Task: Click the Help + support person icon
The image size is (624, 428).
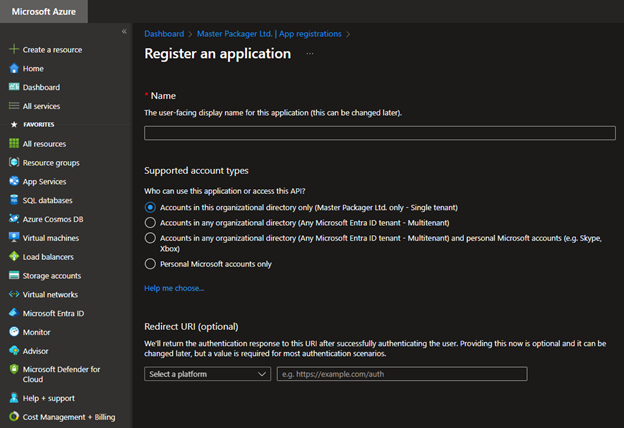Action: click(14, 398)
